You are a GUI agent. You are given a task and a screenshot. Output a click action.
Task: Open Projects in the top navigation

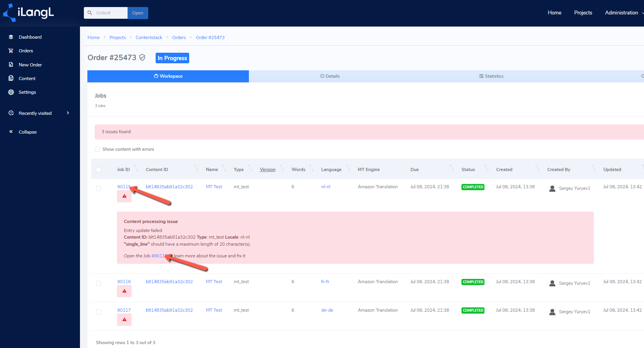pos(583,13)
